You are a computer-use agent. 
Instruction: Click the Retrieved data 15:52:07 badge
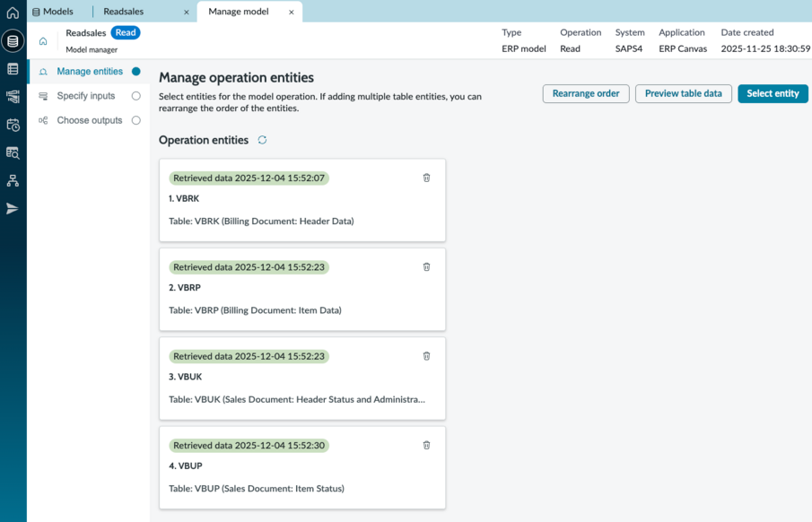point(249,178)
